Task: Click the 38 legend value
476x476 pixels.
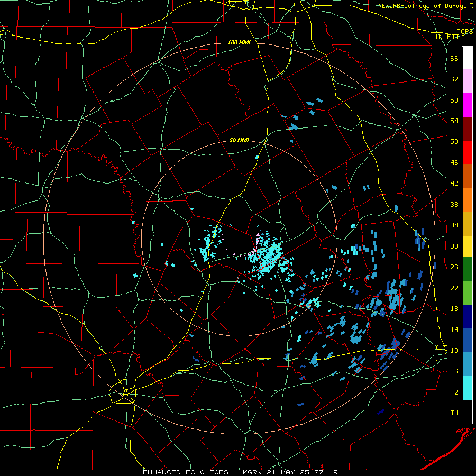Action: pyautogui.click(x=454, y=204)
